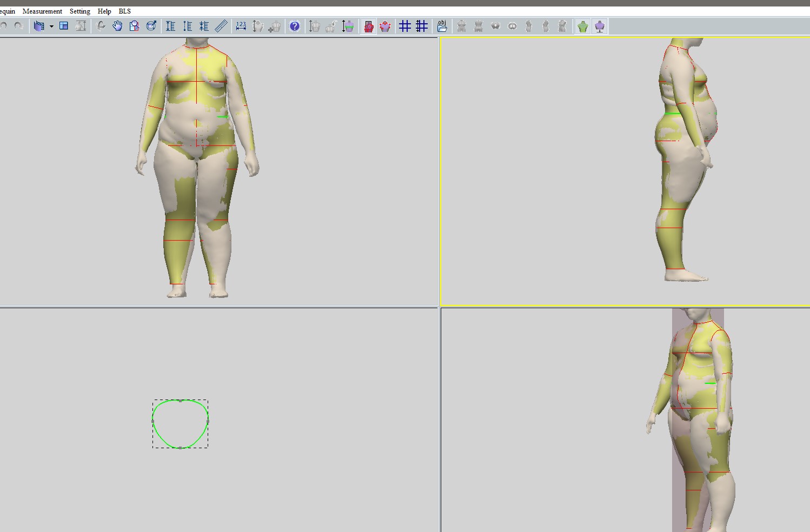This screenshot has height=532, width=810.
Task: Click the 123 dimension display icon
Action: 241,26
